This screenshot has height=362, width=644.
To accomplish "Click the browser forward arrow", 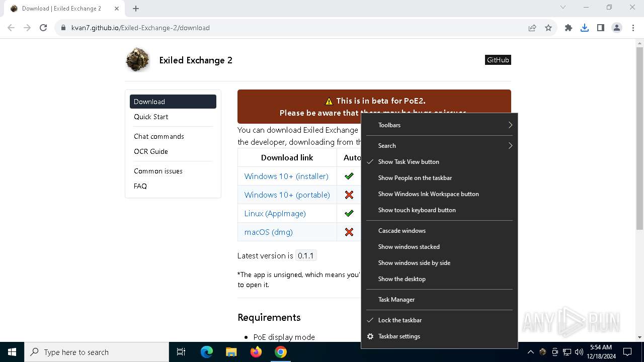I will click(x=27, y=28).
